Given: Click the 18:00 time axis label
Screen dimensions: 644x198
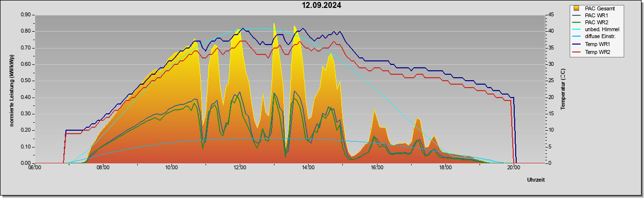Looking at the screenshot, I should [445, 167].
